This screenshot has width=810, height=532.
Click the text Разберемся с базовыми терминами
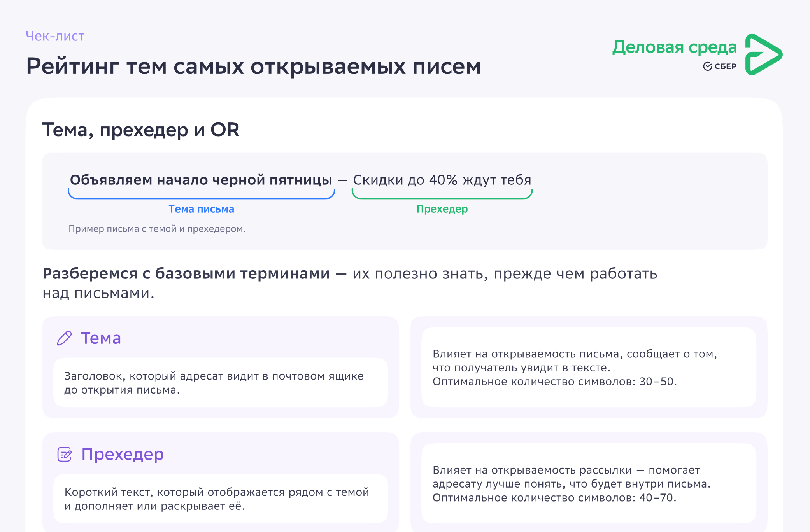[186, 274]
